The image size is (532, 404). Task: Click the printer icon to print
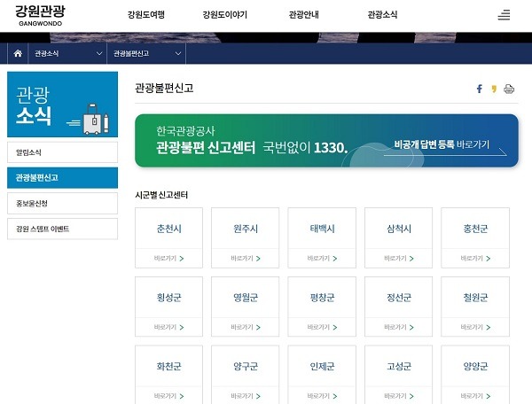509,89
